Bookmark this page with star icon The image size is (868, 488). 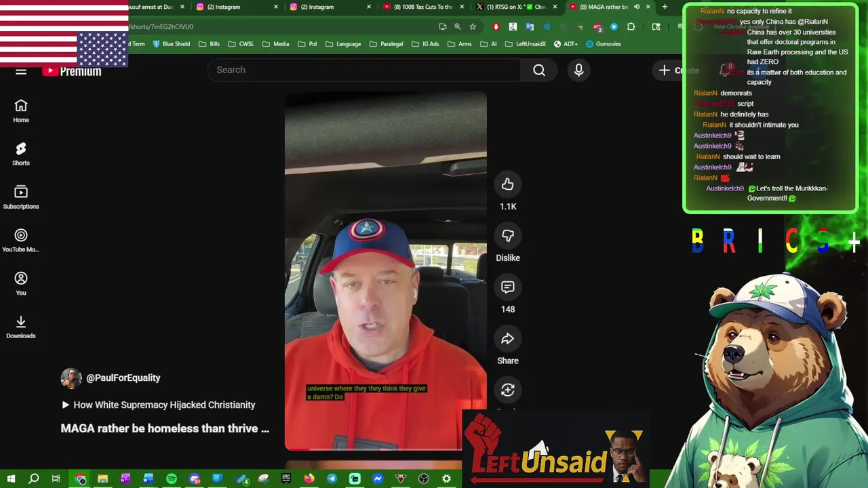[x=473, y=26]
